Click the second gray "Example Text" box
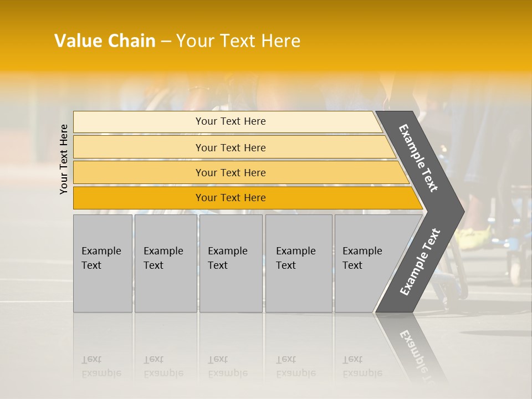The image size is (532, 399). coord(165,263)
